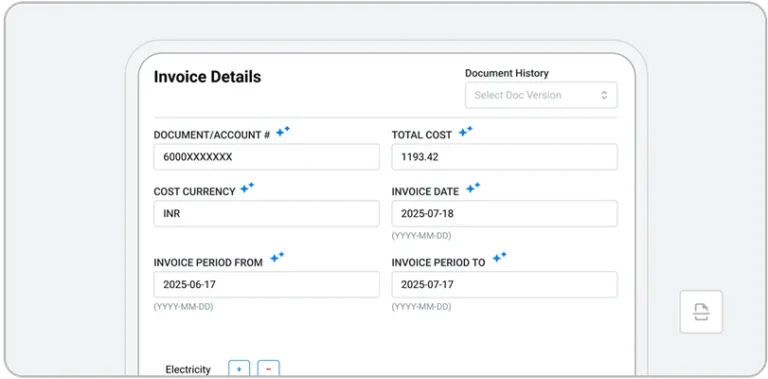Click the DOCUMENT/ACCOUNT # label text

(x=212, y=135)
